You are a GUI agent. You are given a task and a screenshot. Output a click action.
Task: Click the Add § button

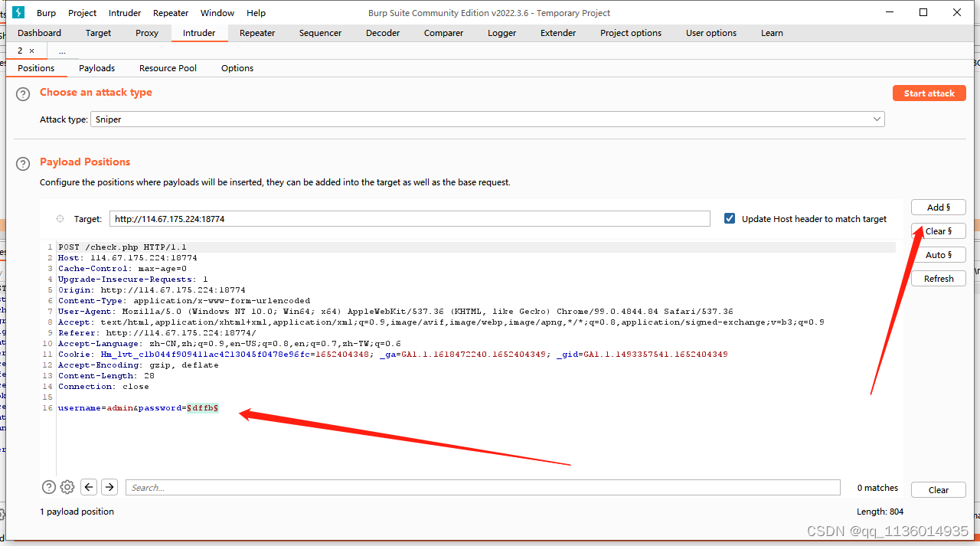coord(939,208)
